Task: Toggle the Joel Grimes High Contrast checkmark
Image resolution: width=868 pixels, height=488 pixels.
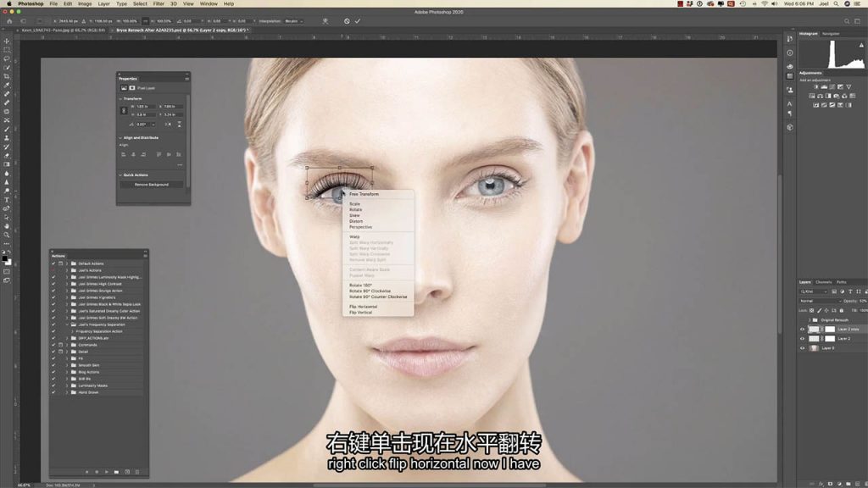Action: 53,284
